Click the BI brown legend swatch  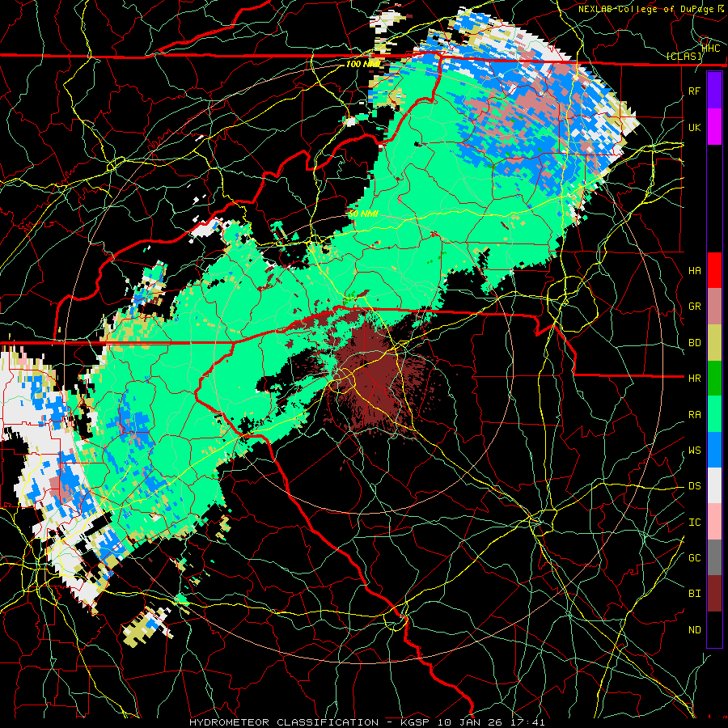point(714,594)
